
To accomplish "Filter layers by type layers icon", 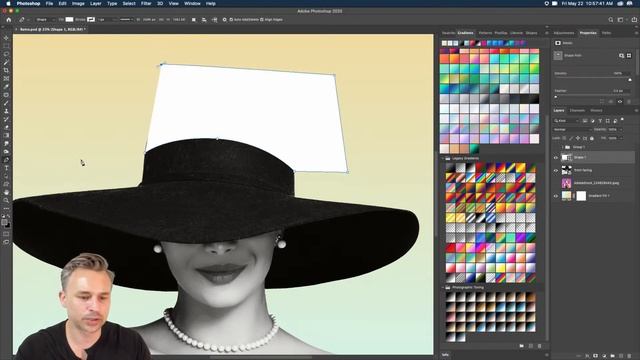I will click(600, 121).
